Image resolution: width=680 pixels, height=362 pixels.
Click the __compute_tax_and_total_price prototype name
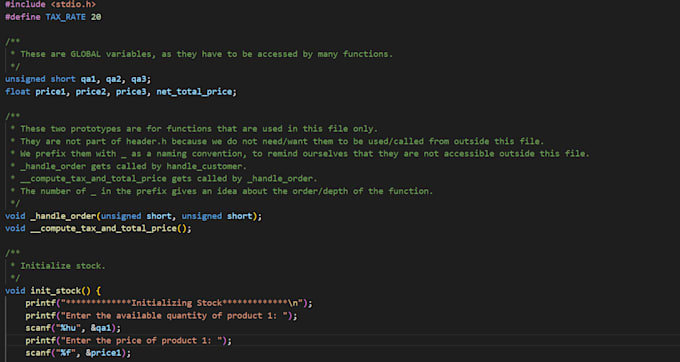[x=103, y=228]
